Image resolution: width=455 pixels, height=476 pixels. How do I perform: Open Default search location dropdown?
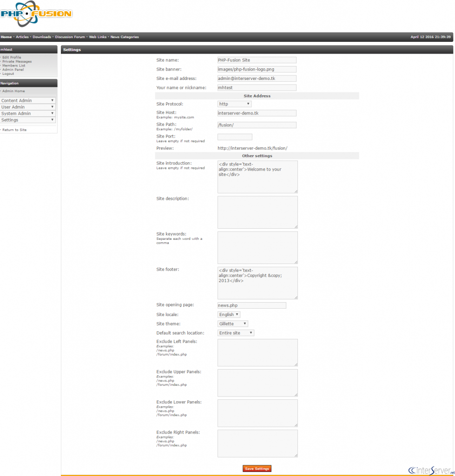(236, 333)
